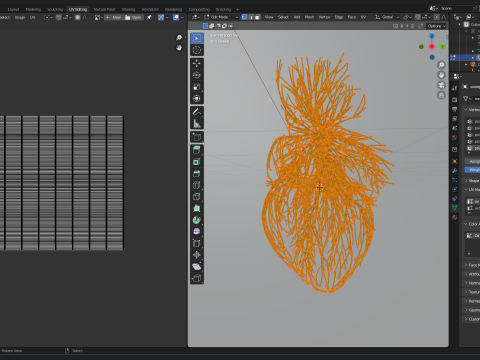The height and width of the screenshot is (360, 480).
Task: Click the 3D viewport zoom magnifier icon
Action: coord(441,65)
